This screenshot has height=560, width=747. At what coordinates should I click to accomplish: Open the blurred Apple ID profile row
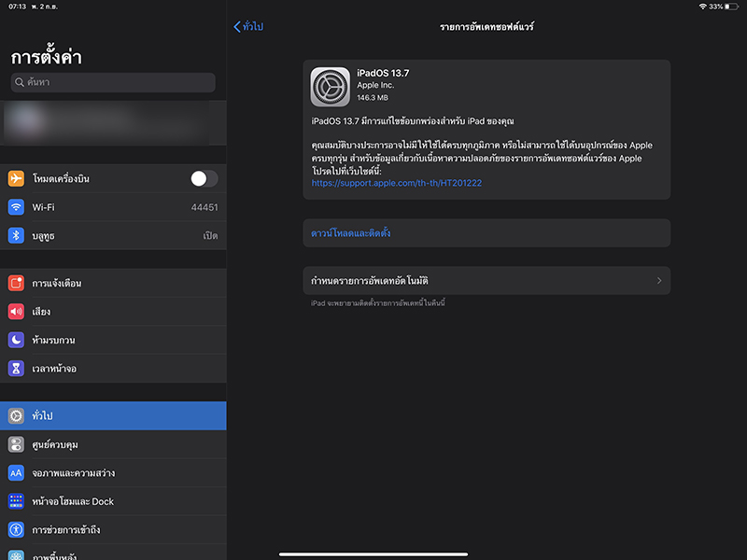click(113, 123)
